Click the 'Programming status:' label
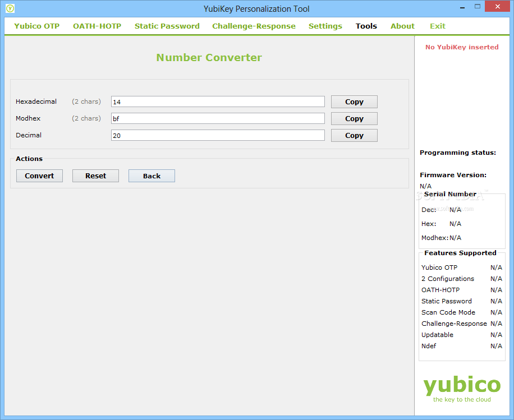 coord(458,153)
